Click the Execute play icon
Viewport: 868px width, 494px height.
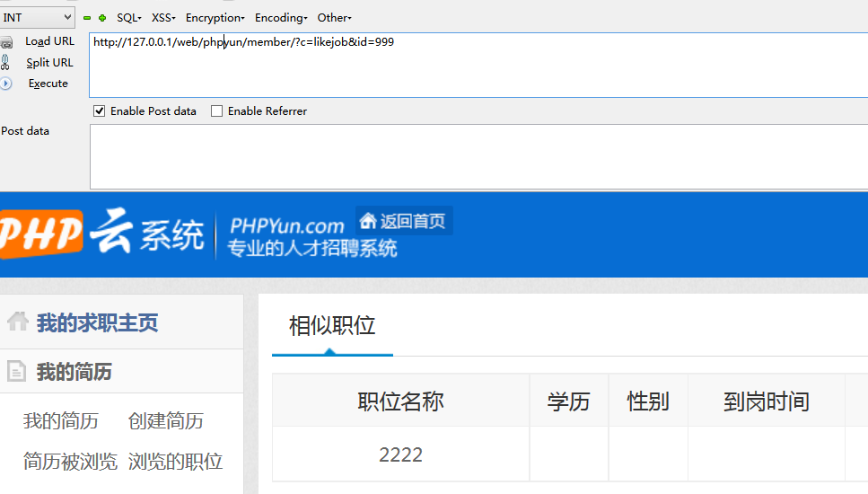click(5, 84)
